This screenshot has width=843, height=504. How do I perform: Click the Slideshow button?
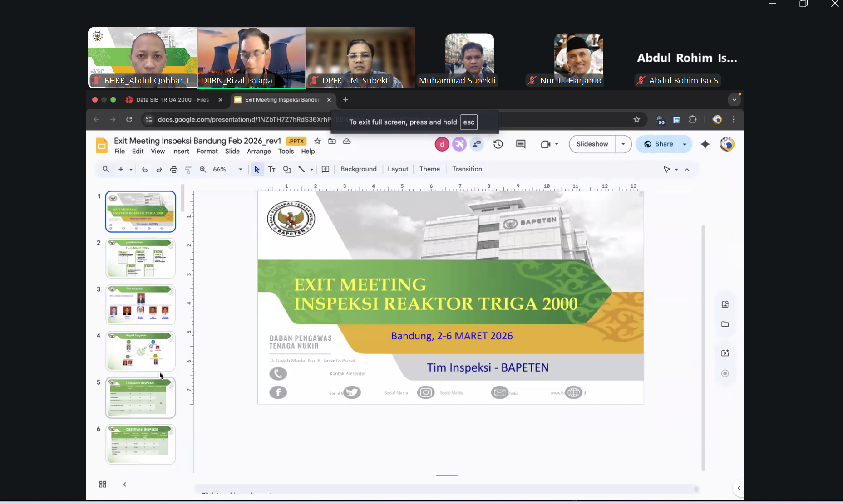tap(592, 144)
